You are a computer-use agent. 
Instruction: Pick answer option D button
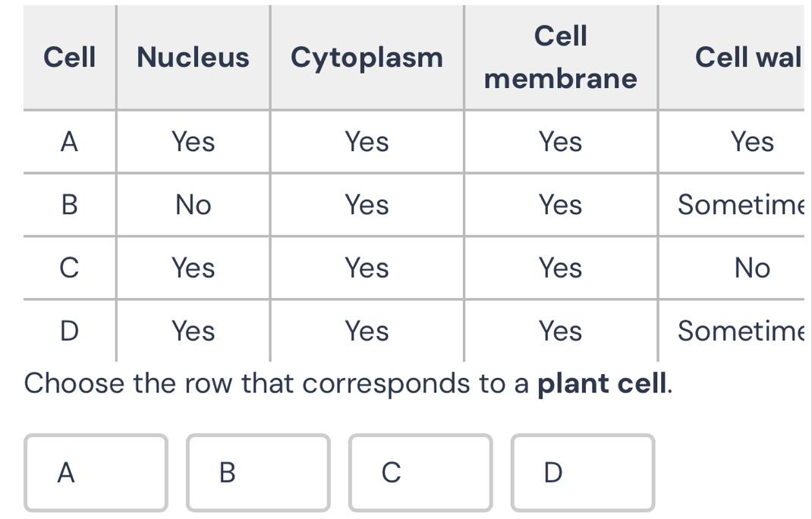pos(583,473)
